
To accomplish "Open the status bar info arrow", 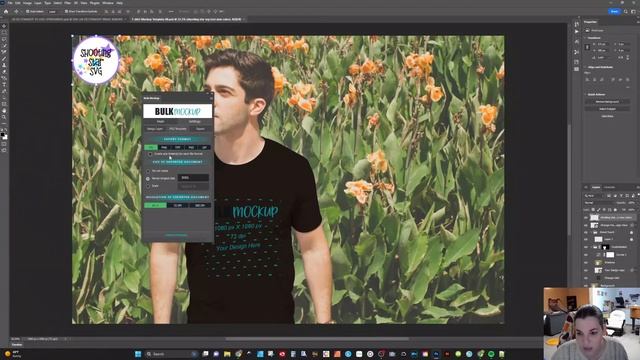I will point(65,339).
